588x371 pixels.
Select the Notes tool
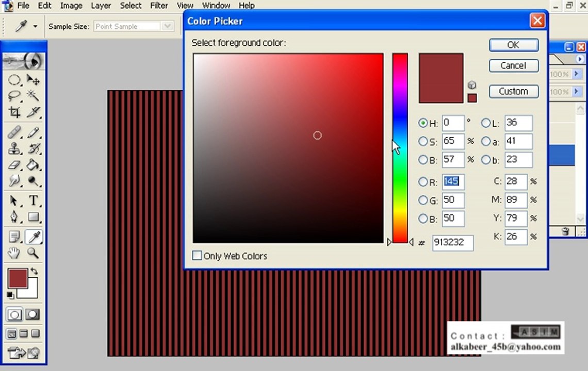[x=14, y=237]
